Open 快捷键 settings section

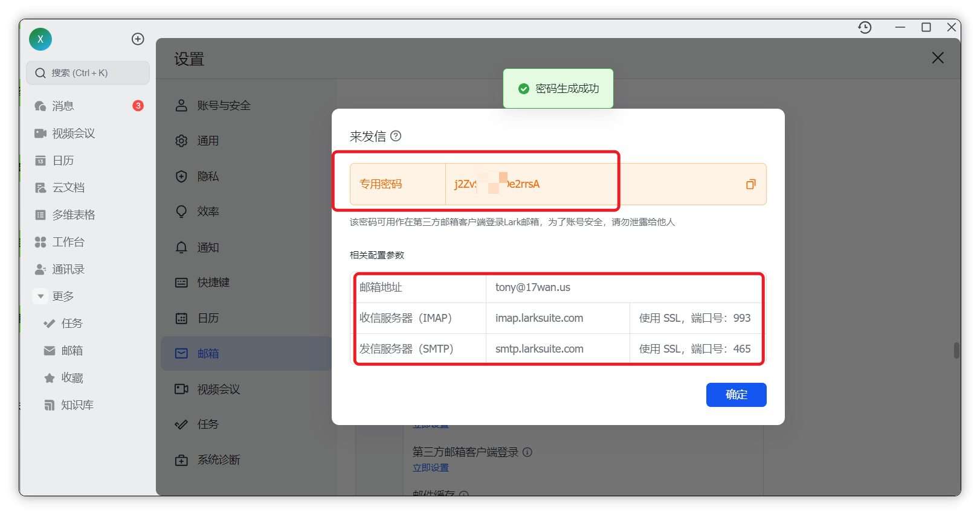point(213,283)
